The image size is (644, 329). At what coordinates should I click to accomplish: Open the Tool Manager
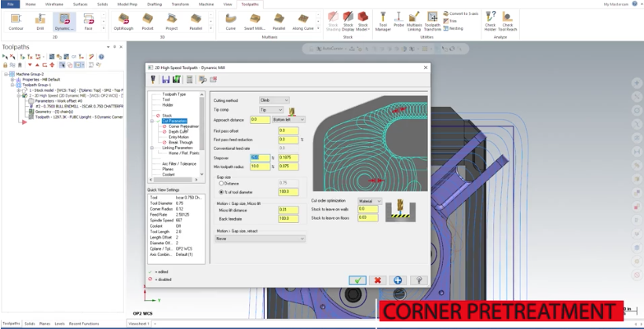click(x=382, y=22)
